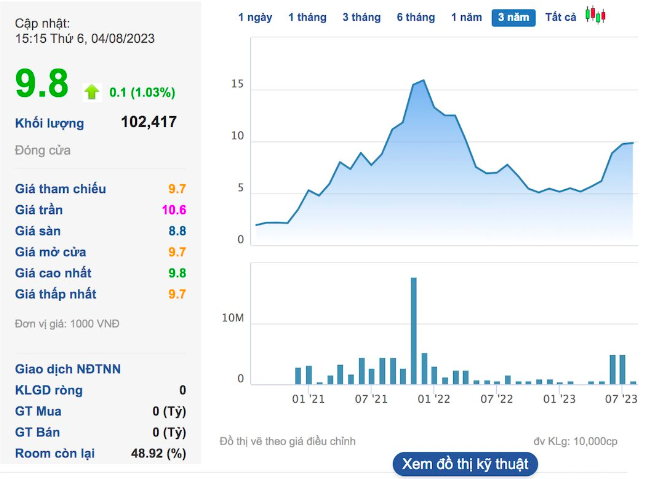Switch chart to candlestick view icon
The height and width of the screenshot is (479, 646).
click(x=596, y=15)
